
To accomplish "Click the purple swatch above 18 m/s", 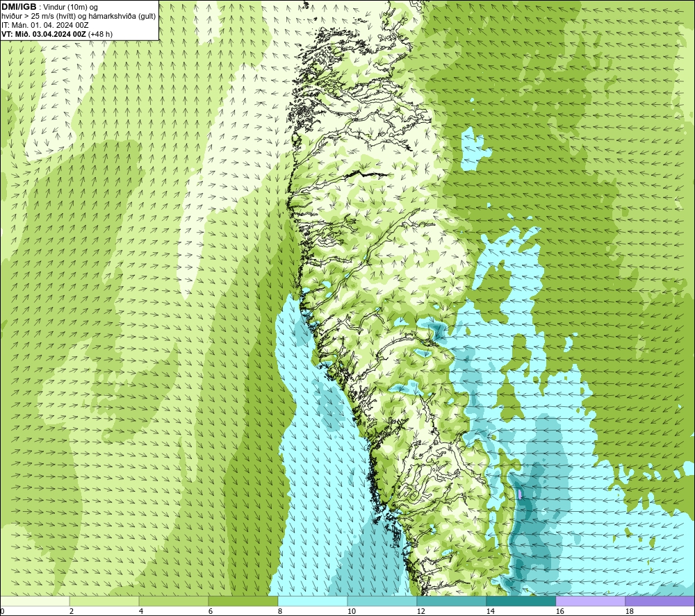I will [x=660, y=601].
